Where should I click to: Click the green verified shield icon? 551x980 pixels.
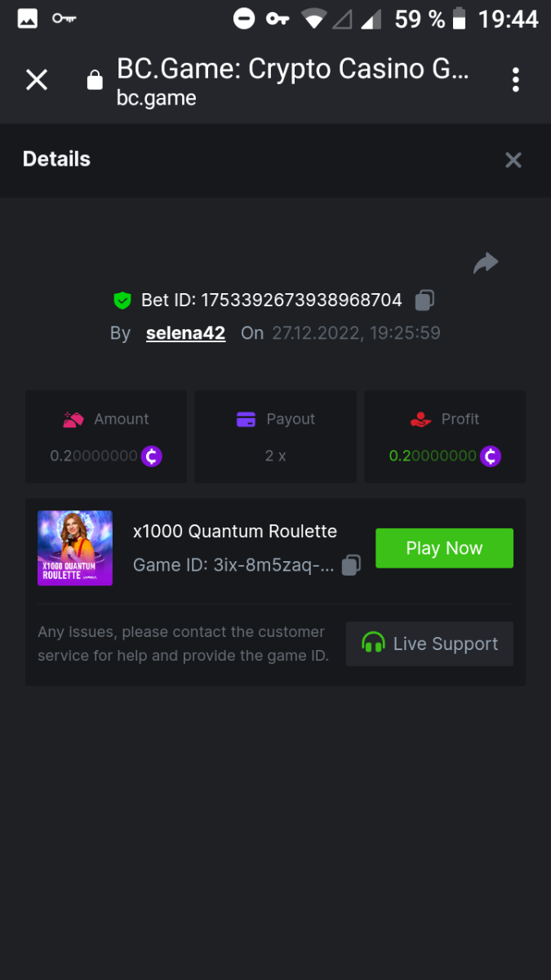click(x=122, y=301)
